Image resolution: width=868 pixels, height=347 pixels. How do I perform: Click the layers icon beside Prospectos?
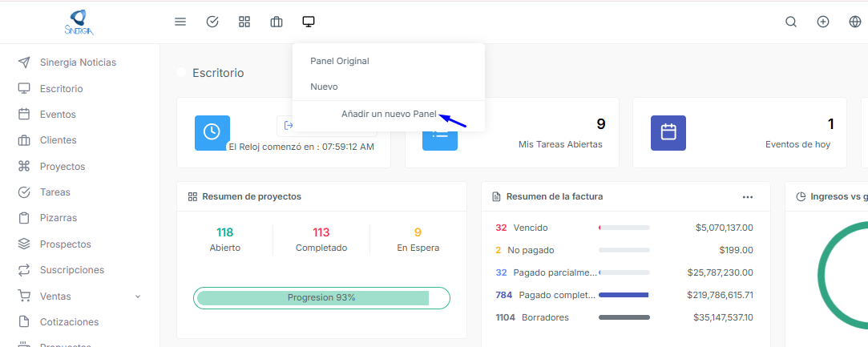click(x=24, y=244)
